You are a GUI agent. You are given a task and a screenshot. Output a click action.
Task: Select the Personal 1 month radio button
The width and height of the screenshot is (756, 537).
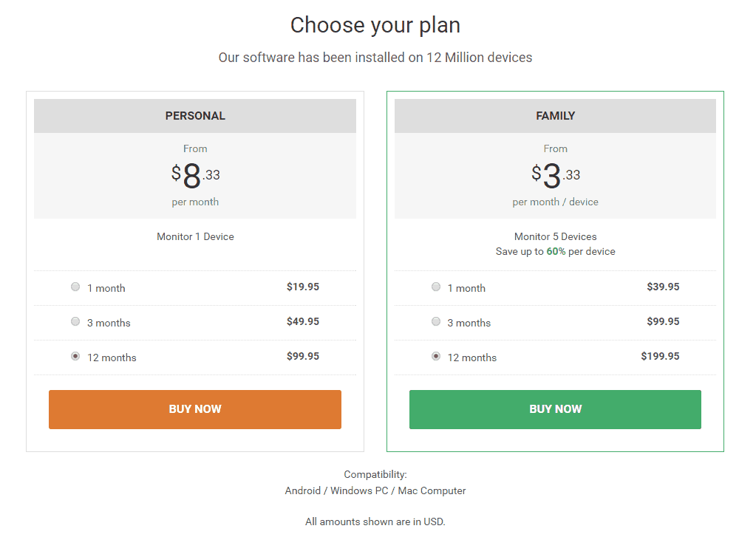(x=75, y=287)
